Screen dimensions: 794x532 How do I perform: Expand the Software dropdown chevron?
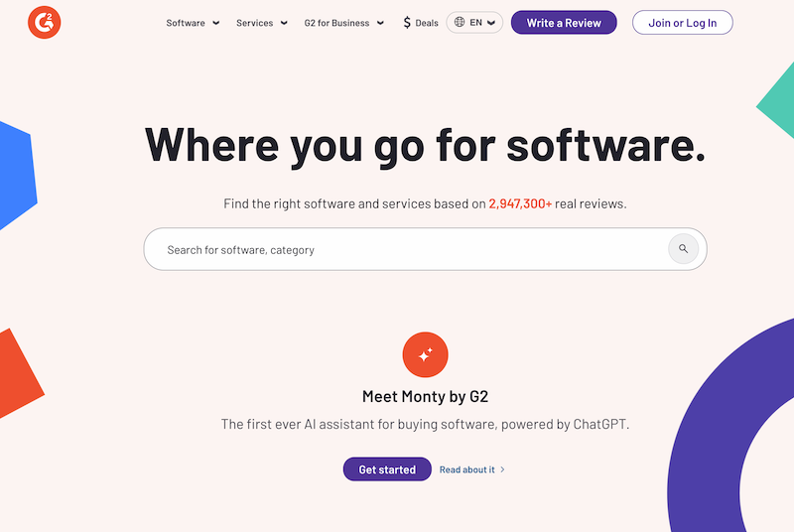(x=215, y=23)
